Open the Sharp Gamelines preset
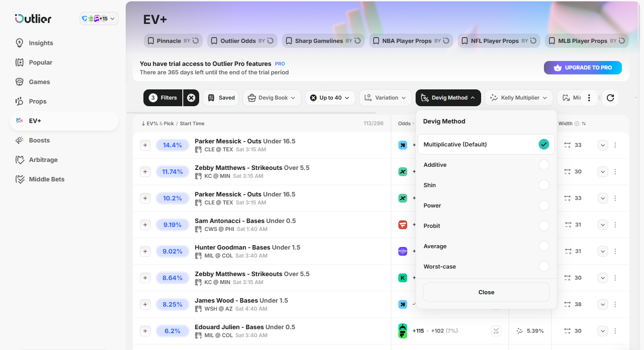Image resolution: width=644 pixels, height=350 pixels. point(323,41)
